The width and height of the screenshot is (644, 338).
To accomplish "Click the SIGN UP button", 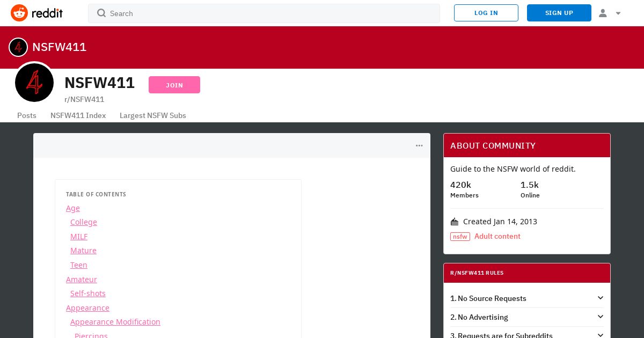I will [x=559, y=13].
